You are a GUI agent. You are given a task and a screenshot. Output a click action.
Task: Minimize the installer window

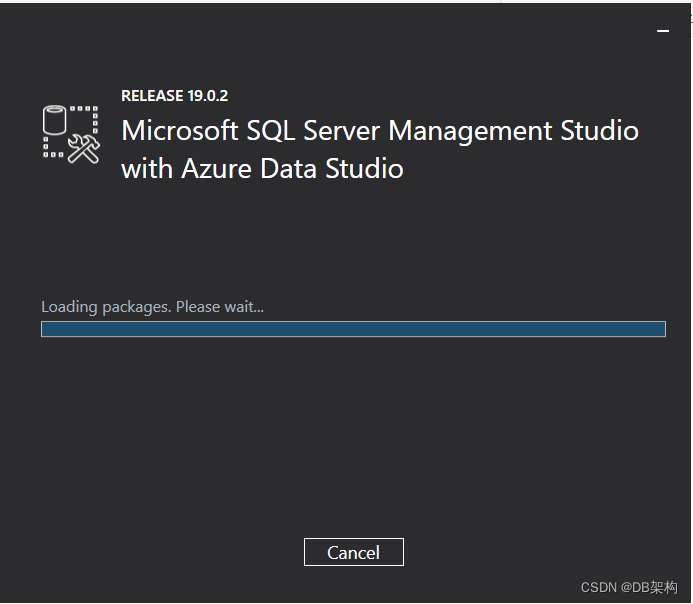pos(663,31)
